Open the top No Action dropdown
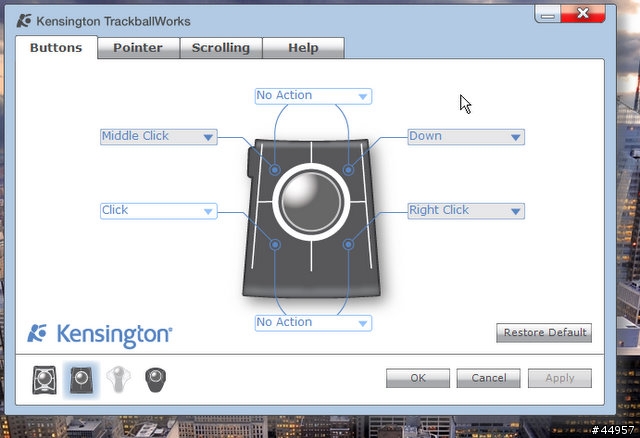 point(313,96)
